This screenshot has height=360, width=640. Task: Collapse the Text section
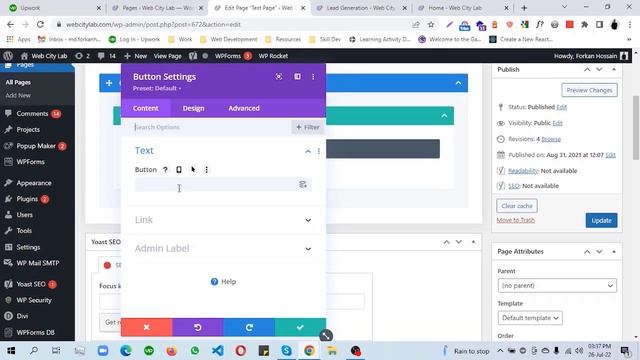click(x=308, y=151)
